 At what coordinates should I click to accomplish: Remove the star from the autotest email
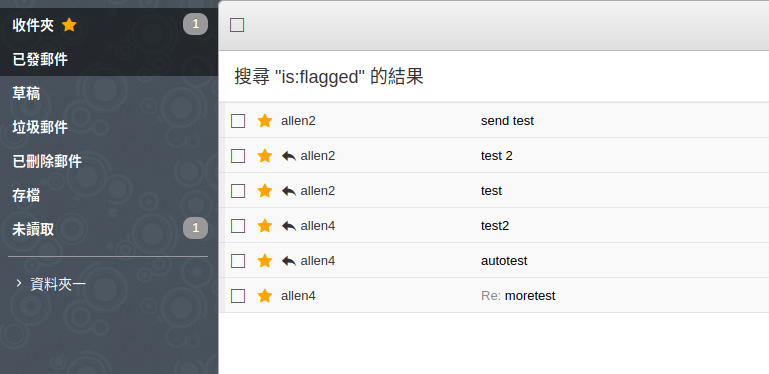tap(265, 261)
